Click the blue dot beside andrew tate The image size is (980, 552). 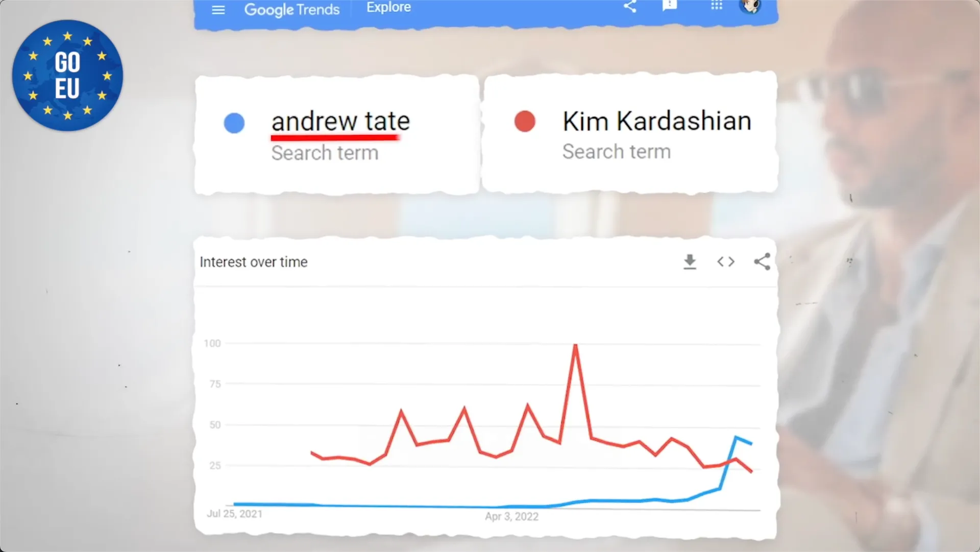[x=234, y=123]
